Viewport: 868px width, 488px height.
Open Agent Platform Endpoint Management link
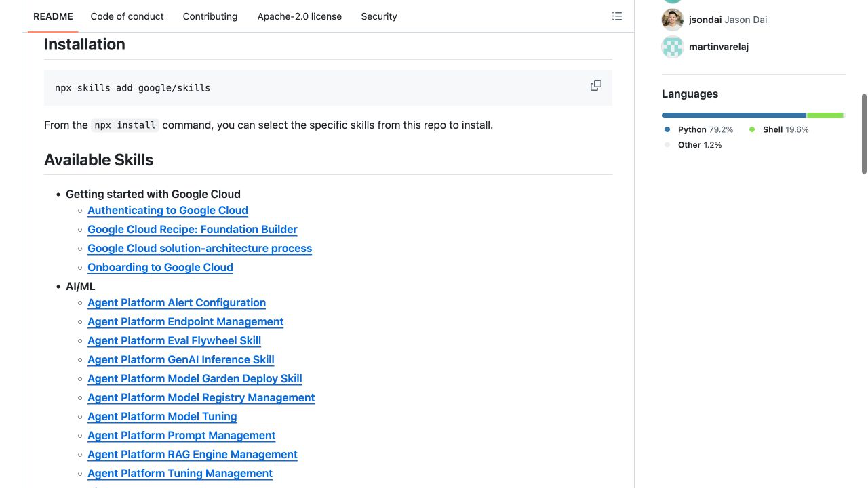[x=185, y=321]
